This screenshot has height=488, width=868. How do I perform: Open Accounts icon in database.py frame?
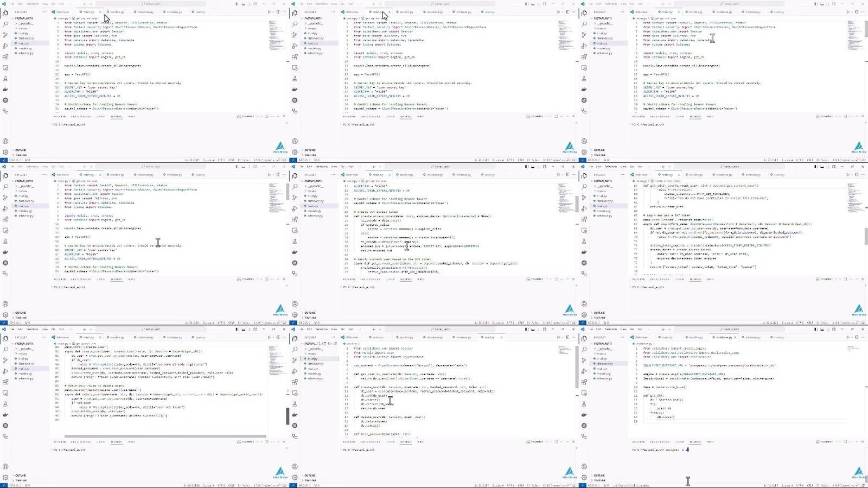pyautogui.click(x=584, y=467)
